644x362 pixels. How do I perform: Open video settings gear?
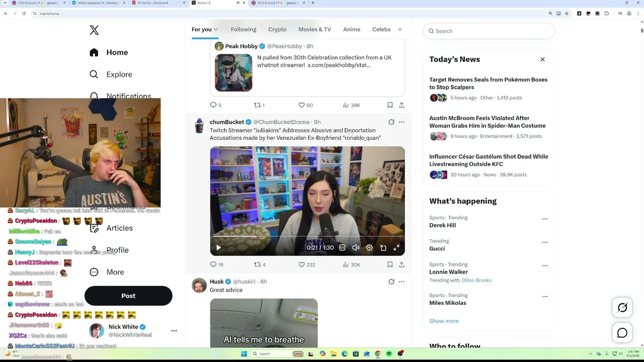(x=369, y=247)
